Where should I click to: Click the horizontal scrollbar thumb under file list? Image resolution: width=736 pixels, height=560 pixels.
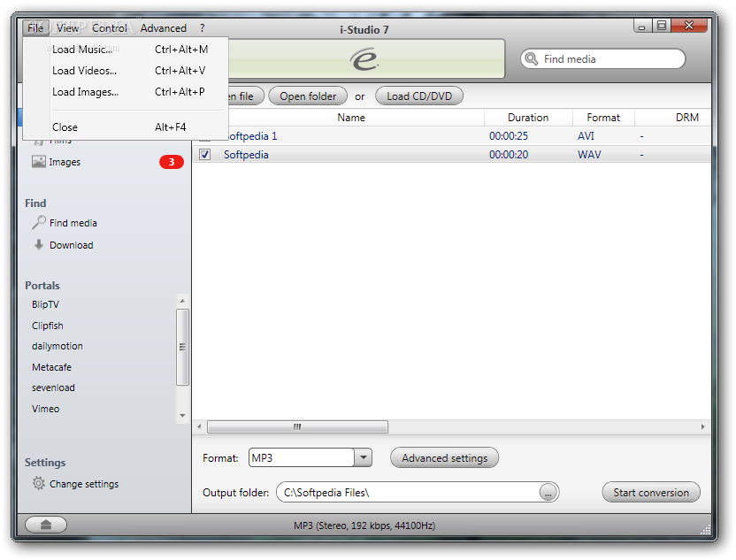297,426
